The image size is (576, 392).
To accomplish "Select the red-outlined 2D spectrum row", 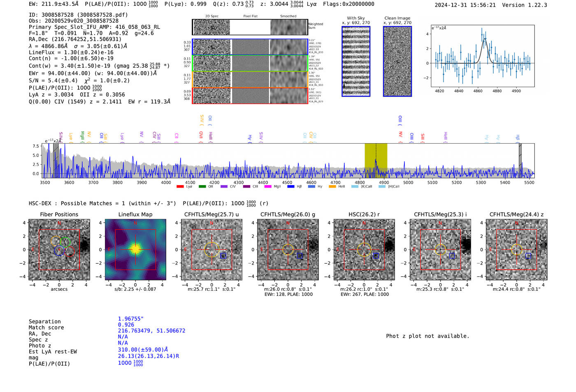I will [x=250, y=95].
